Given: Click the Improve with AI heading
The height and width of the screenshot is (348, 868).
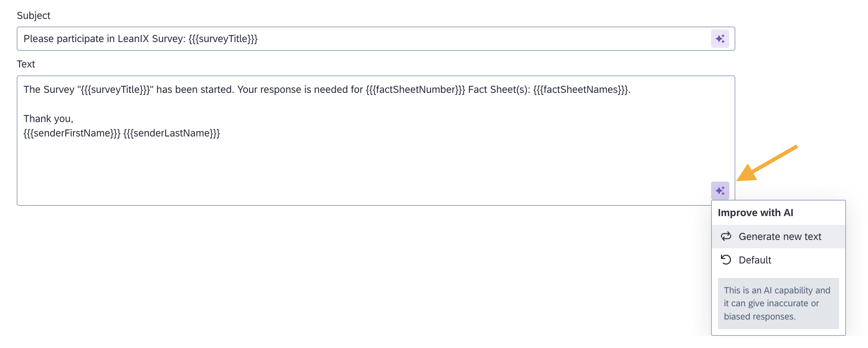Looking at the screenshot, I should point(755,213).
